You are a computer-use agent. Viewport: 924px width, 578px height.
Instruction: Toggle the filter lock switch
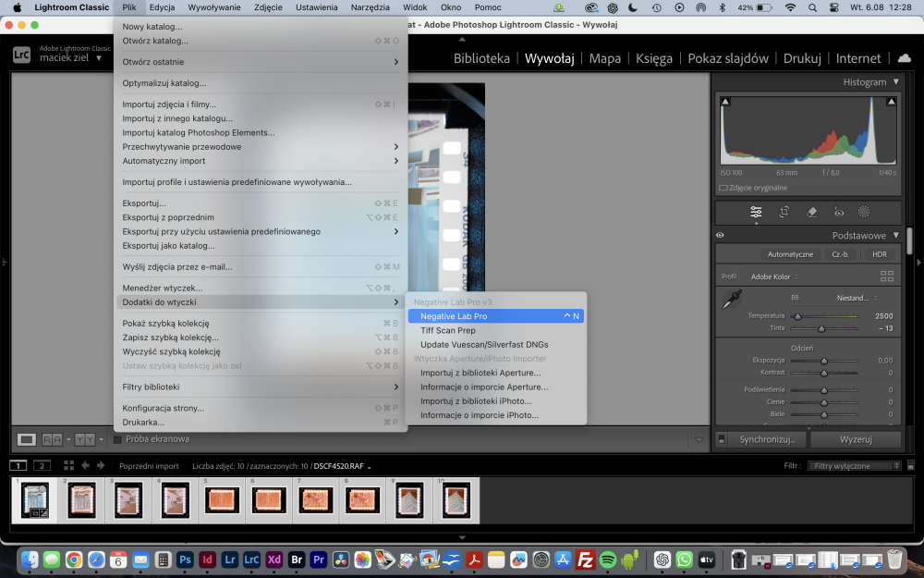click(910, 465)
